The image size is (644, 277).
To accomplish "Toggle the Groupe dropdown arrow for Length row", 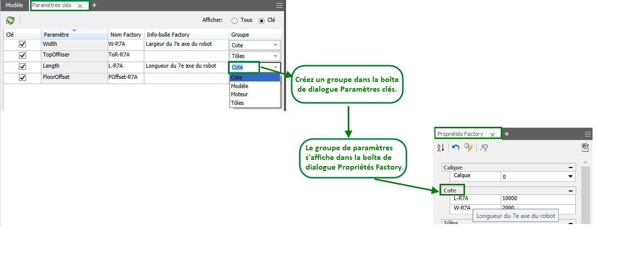I will [275, 67].
